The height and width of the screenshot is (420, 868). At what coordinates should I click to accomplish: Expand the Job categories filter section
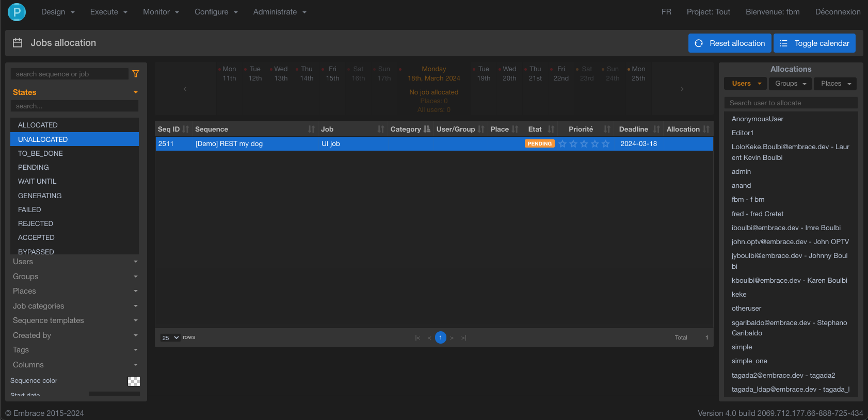click(75, 306)
